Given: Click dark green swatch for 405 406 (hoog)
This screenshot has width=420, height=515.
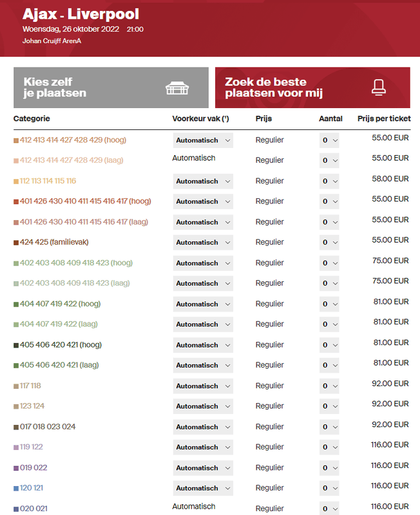Looking at the screenshot, I should pos(15,345).
